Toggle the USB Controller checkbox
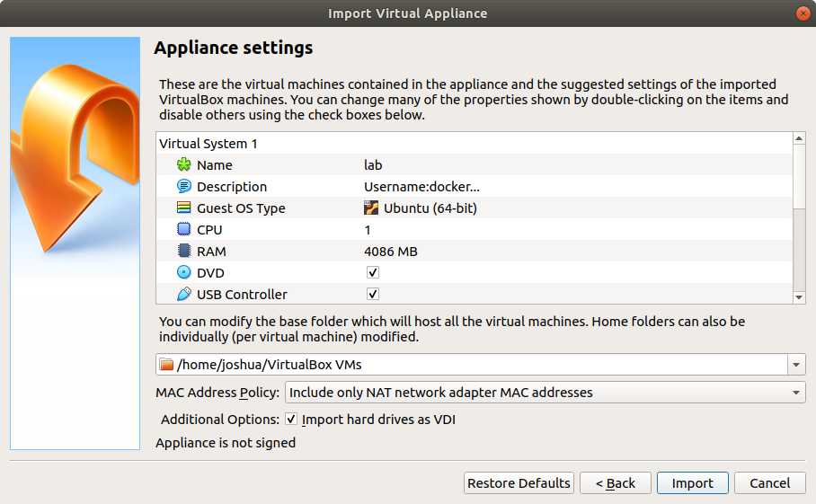Image resolution: width=816 pixels, height=504 pixels. 373,295
